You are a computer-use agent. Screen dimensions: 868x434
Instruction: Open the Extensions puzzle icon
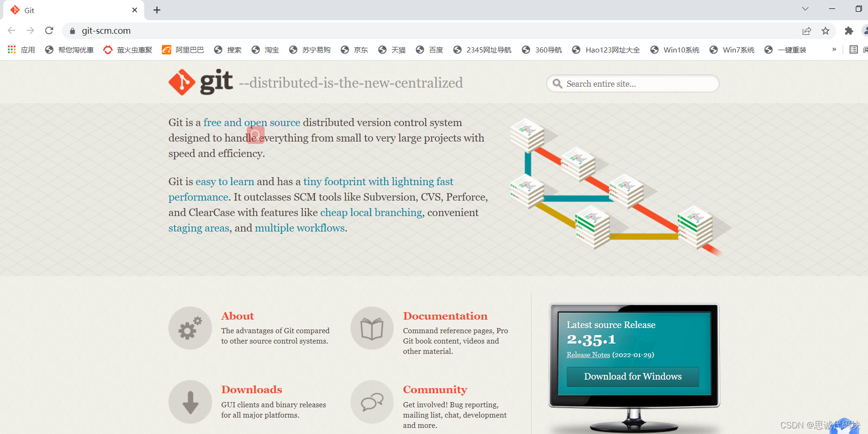849,31
